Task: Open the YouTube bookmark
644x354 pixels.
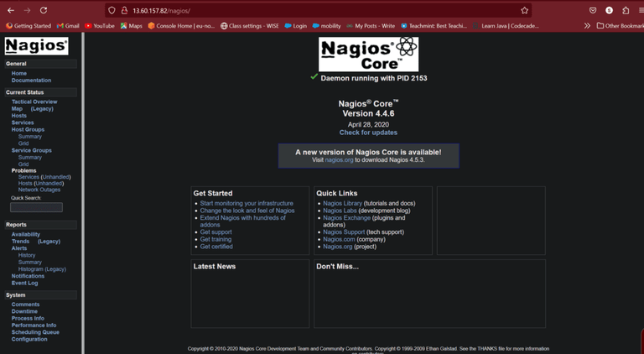Action: tap(100, 26)
